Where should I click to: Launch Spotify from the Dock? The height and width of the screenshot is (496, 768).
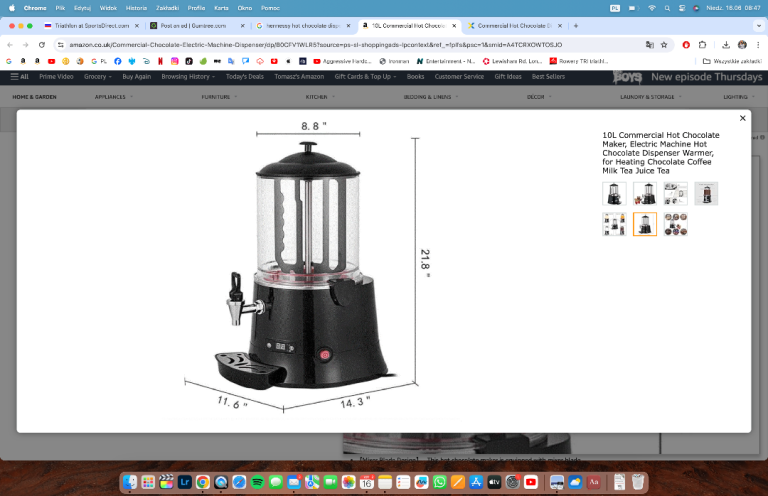[x=257, y=482]
